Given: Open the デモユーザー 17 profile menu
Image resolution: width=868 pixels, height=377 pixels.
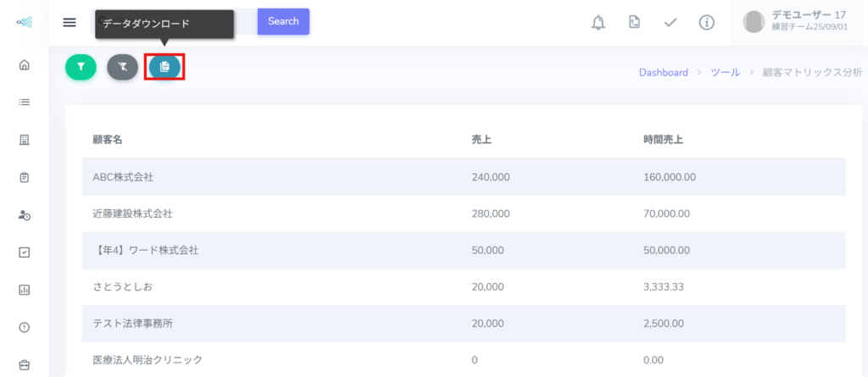Looking at the screenshot, I should click(798, 22).
